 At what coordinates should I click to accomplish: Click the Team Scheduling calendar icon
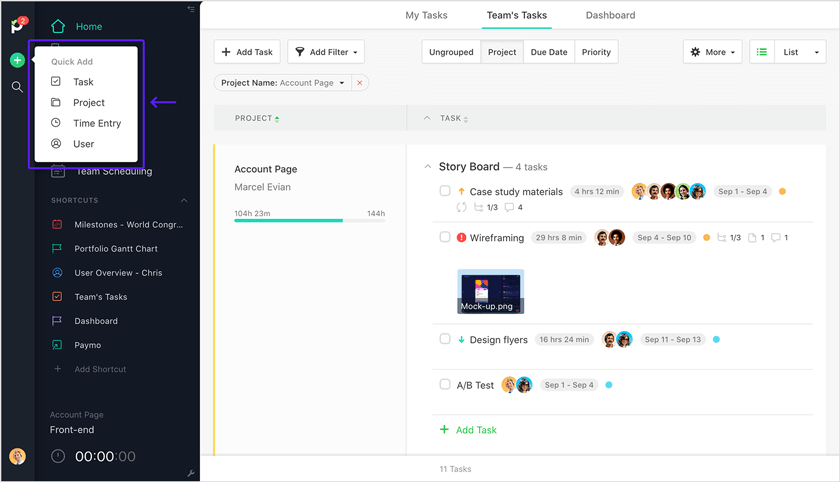pos(58,171)
